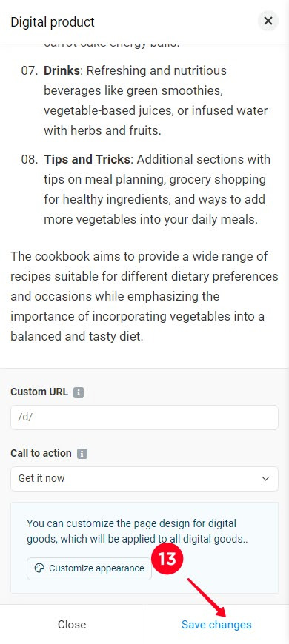Image resolution: width=289 pixels, height=644 pixels.
Task: Click the 'Custom URL' field label
Action: coord(39,392)
